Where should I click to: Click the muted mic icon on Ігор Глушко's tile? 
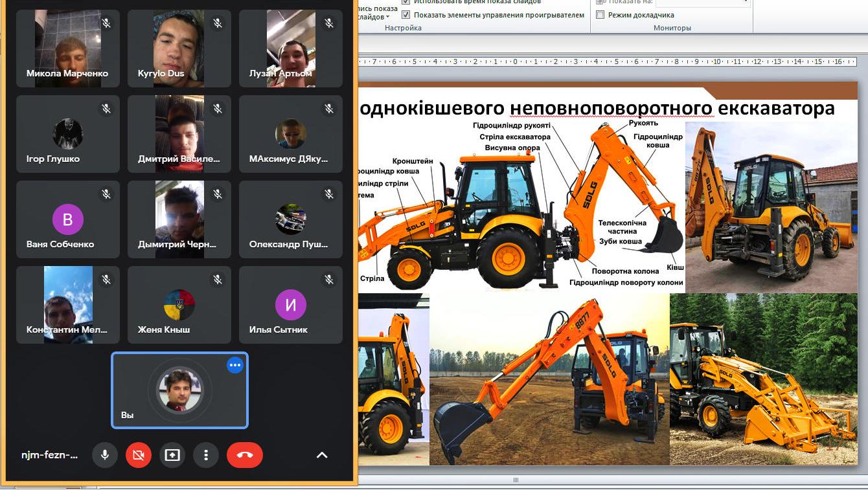106,109
